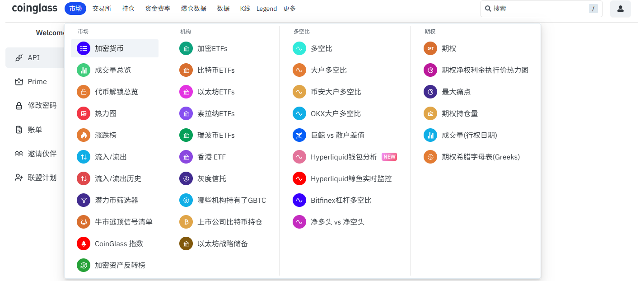
Task: Click the 最大痛点 pie icon
Action: (x=430, y=92)
